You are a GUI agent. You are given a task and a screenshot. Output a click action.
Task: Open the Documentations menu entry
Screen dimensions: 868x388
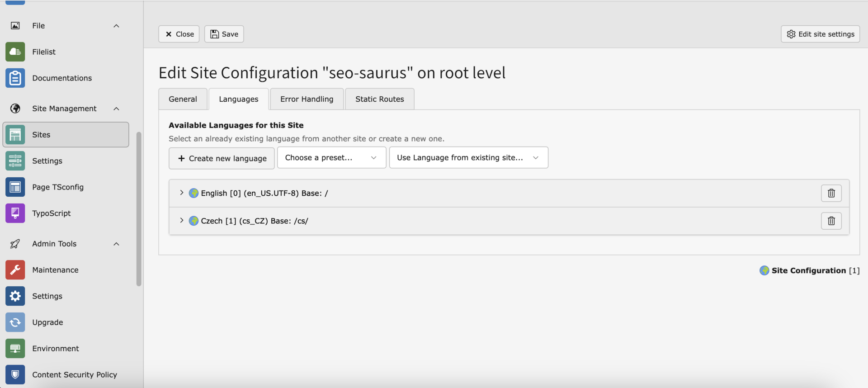click(66, 78)
